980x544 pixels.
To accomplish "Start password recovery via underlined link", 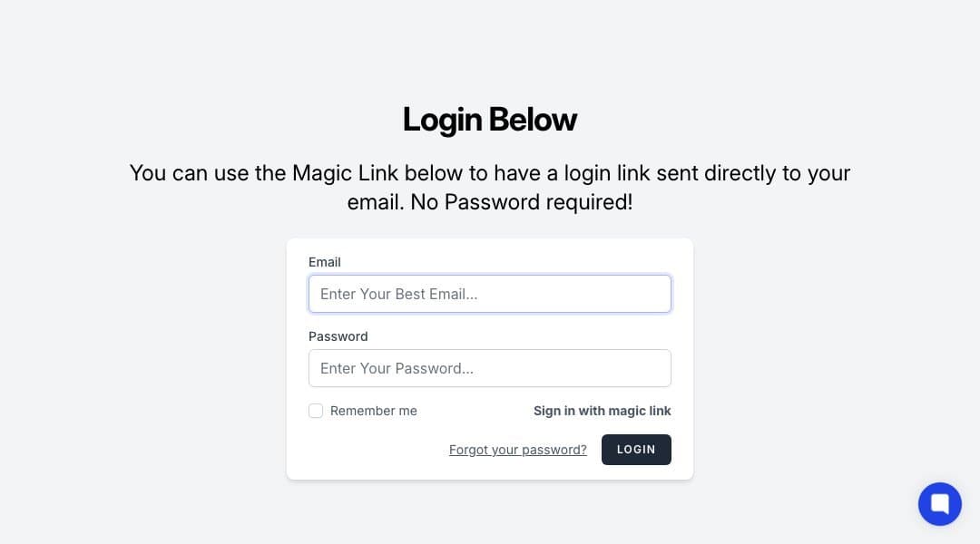I will (517, 450).
